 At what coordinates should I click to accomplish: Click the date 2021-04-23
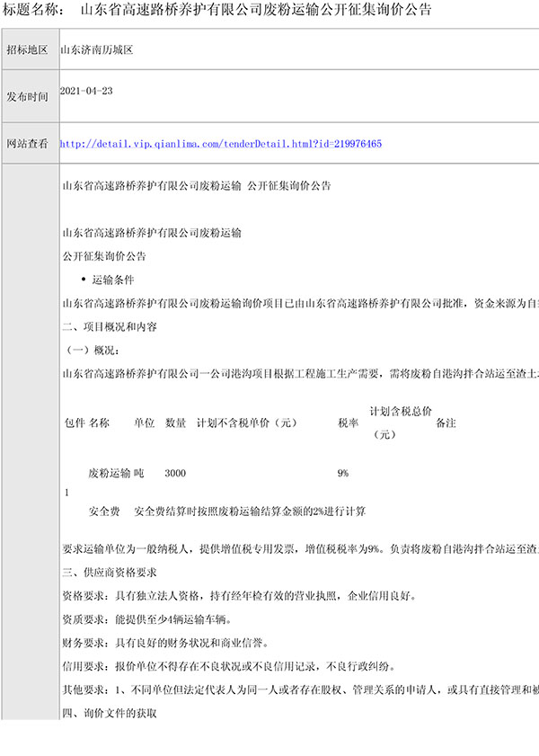point(86,91)
